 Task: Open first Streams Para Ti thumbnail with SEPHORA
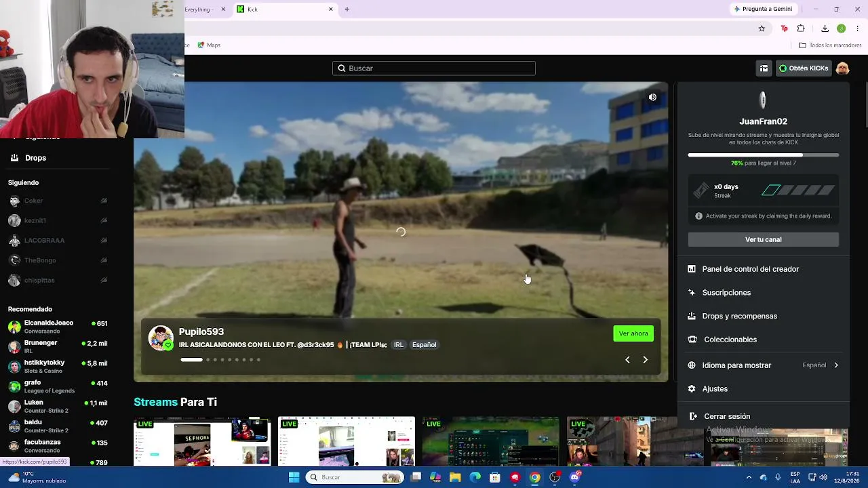[x=202, y=441]
